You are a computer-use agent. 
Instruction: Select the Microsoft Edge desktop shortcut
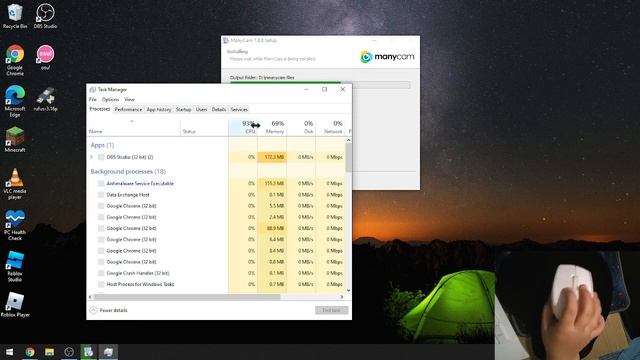(15, 101)
